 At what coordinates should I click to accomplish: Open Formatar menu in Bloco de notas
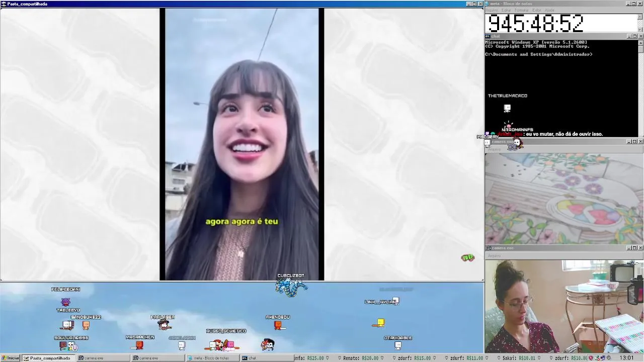[522, 10]
